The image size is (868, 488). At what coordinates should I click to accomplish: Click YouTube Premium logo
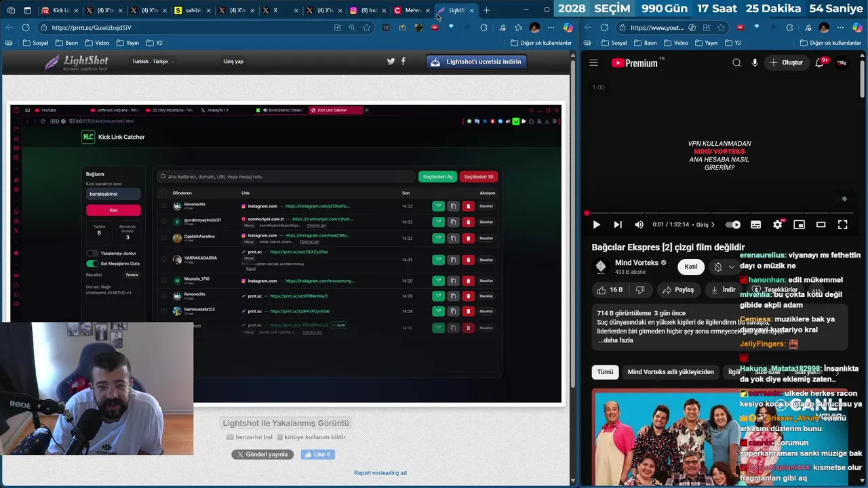coord(635,63)
